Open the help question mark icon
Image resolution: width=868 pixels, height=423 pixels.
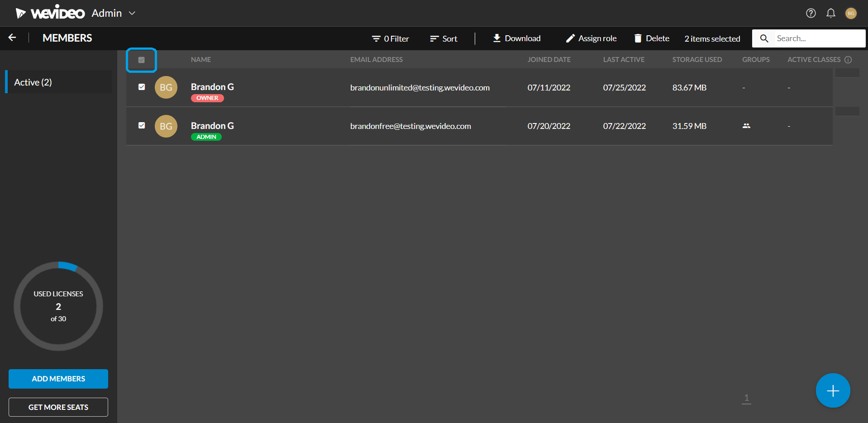click(811, 13)
